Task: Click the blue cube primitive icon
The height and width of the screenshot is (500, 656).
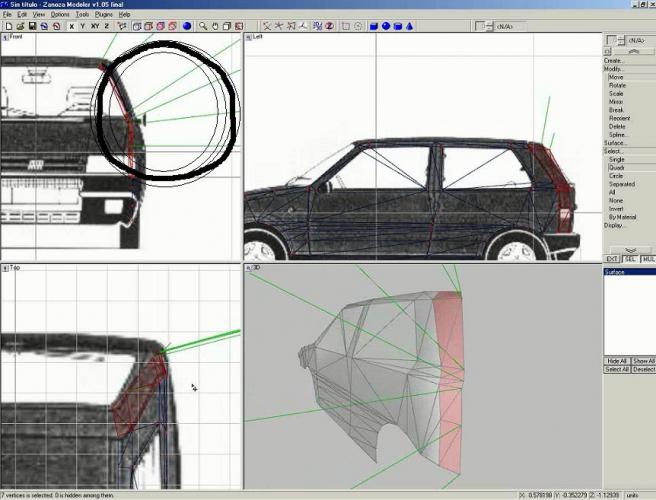Action: tap(373, 26)
